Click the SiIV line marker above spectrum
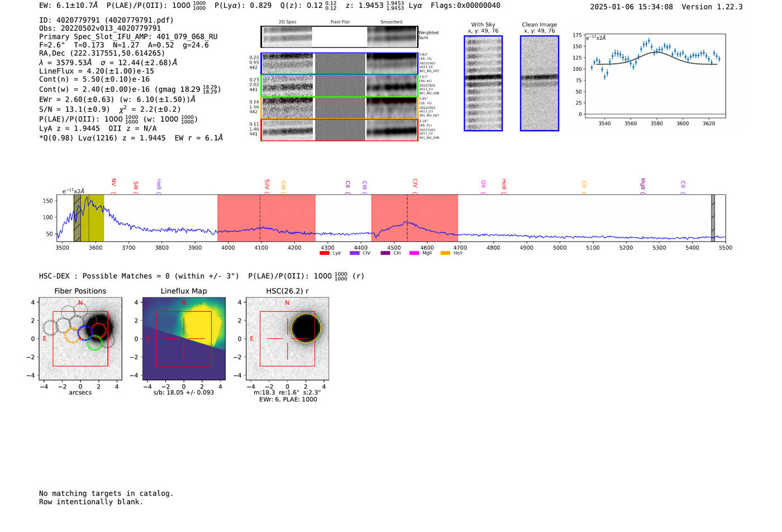This screenshot has height=532, width=782. (267, 185)
